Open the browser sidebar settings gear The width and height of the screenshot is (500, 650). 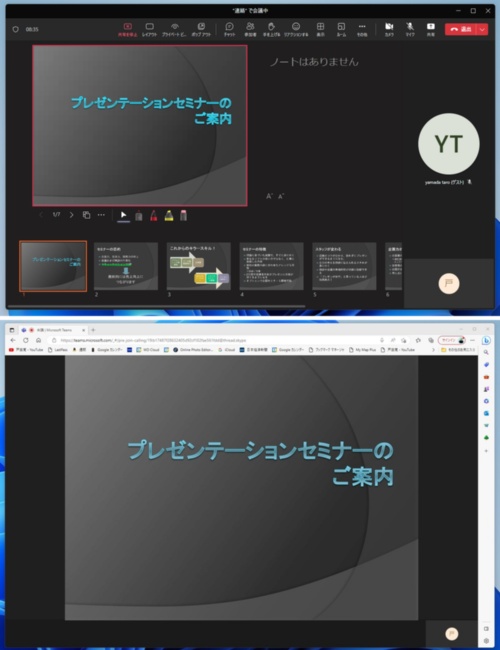tap(486, 640)
